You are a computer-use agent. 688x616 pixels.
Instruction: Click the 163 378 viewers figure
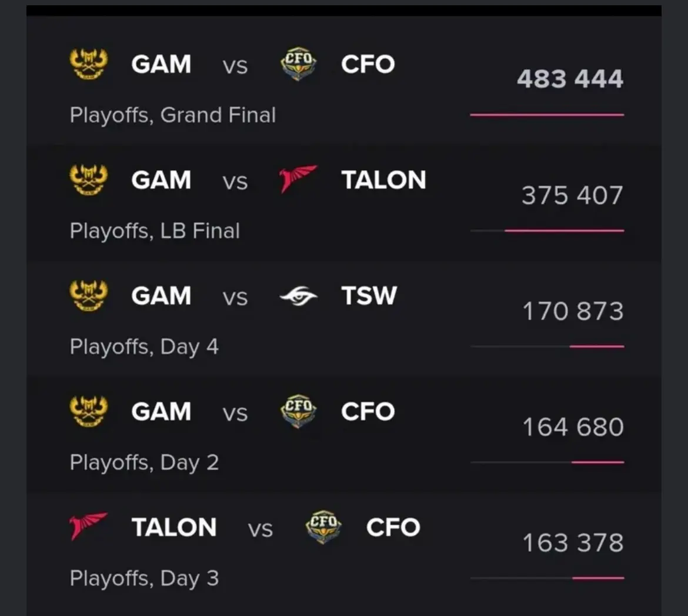[573, 543]
